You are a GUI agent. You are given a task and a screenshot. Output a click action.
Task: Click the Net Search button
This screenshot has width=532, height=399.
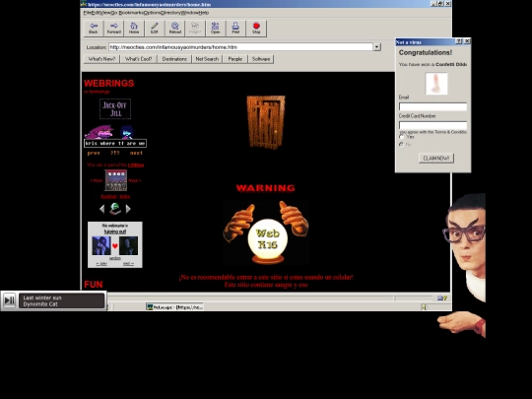tap(207, 59)
